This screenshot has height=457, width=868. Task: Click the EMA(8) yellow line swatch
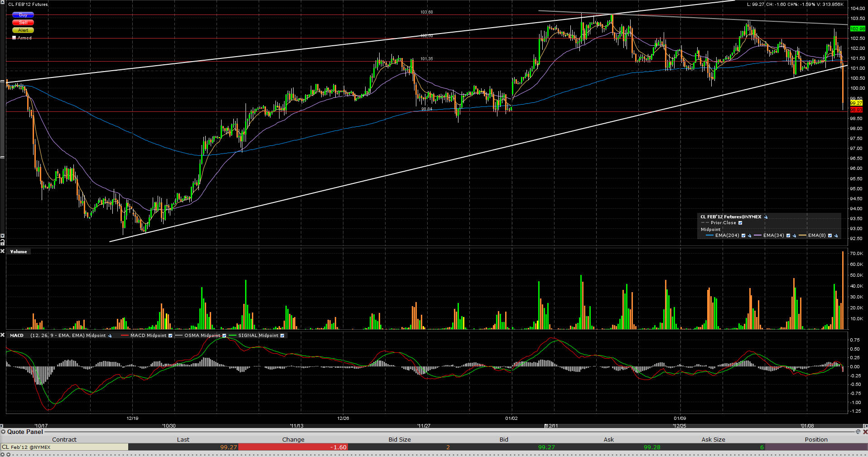(802, 236)
